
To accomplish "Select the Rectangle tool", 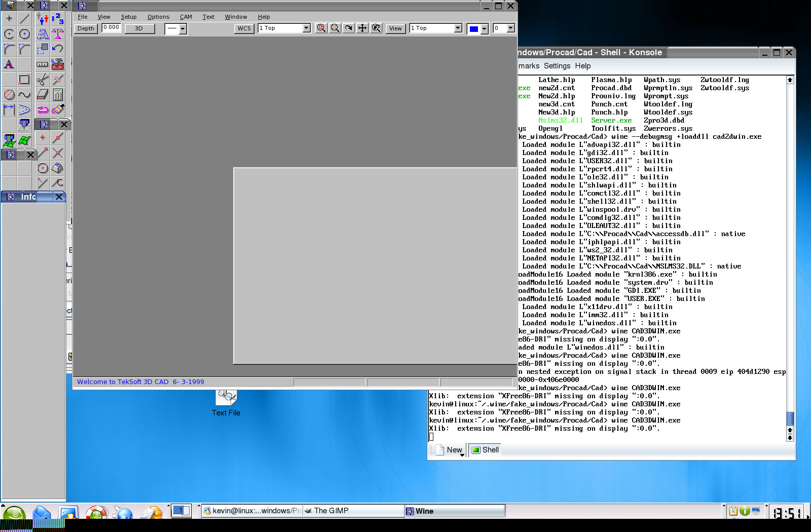I will (x=24, y=80).
